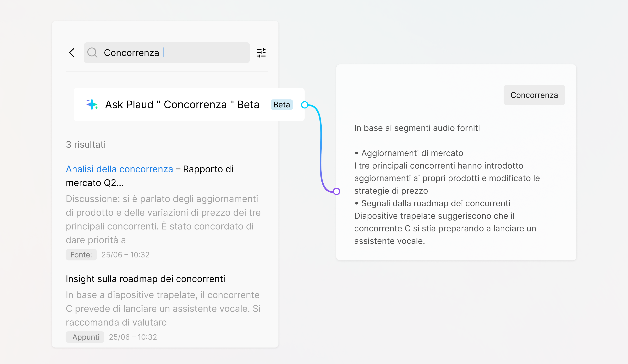Click the Concorrenza chat query bubble

point(534,95)
